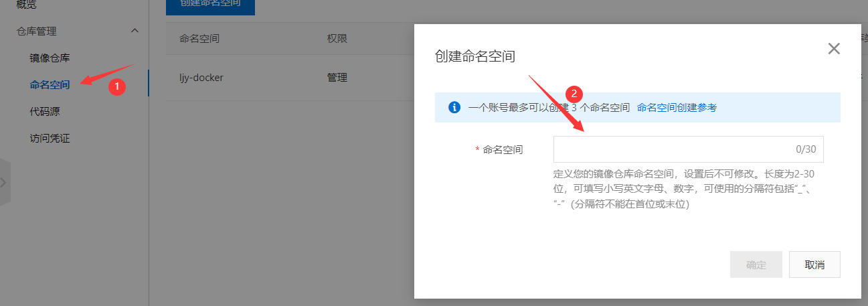
Task: Click the 命名空间 column header
Action: [199, 39]
